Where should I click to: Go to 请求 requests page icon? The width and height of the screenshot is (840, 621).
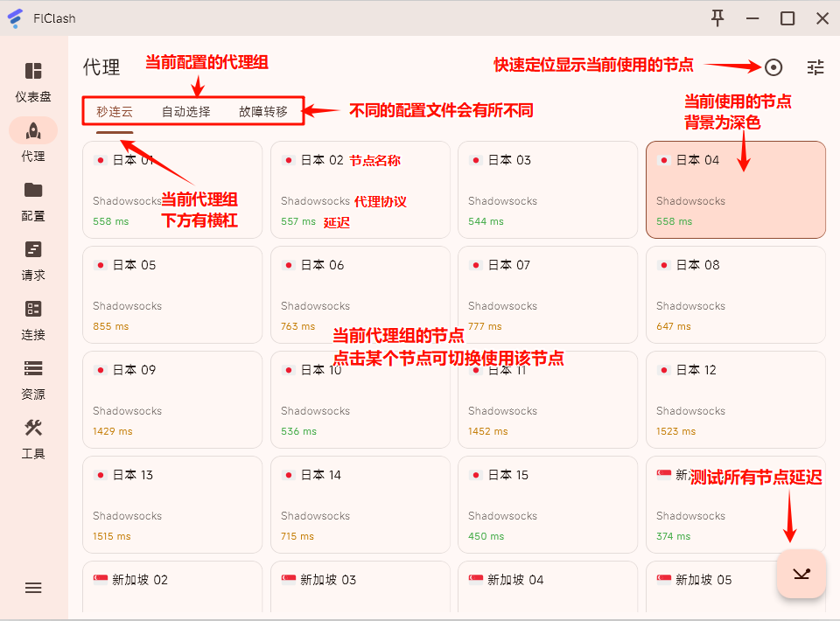pos(33,249)
